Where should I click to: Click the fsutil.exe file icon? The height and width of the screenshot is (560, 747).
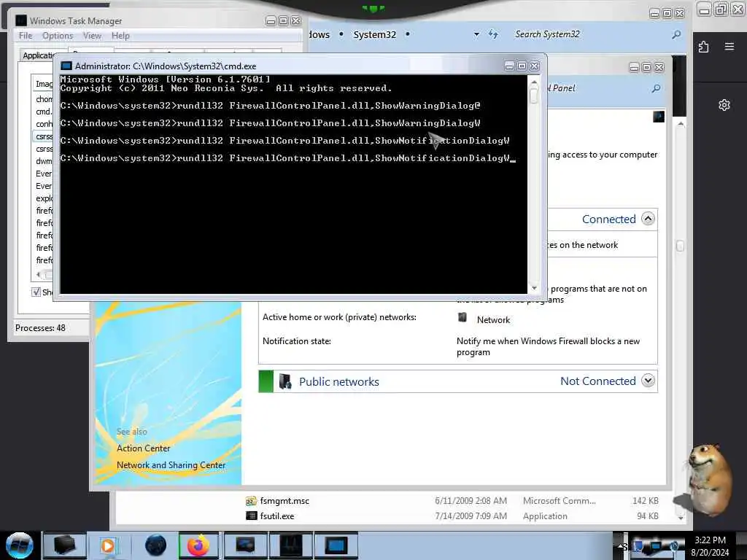(251, 516)
